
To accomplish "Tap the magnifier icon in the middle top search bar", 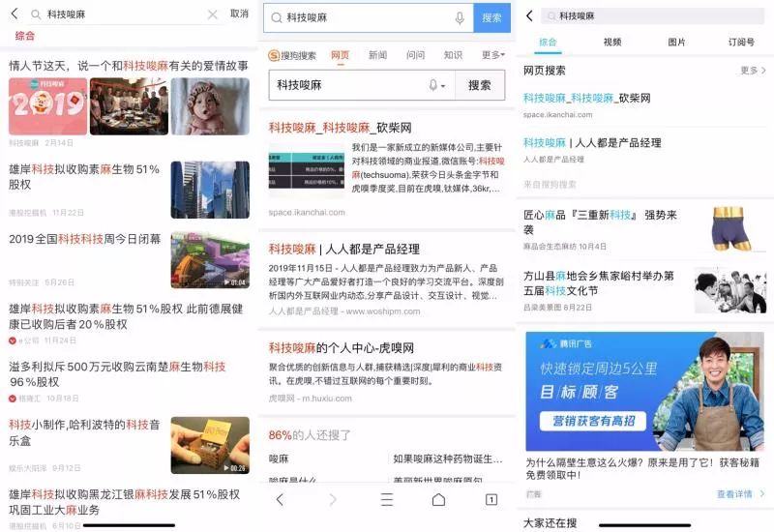I will pos(277,17).
